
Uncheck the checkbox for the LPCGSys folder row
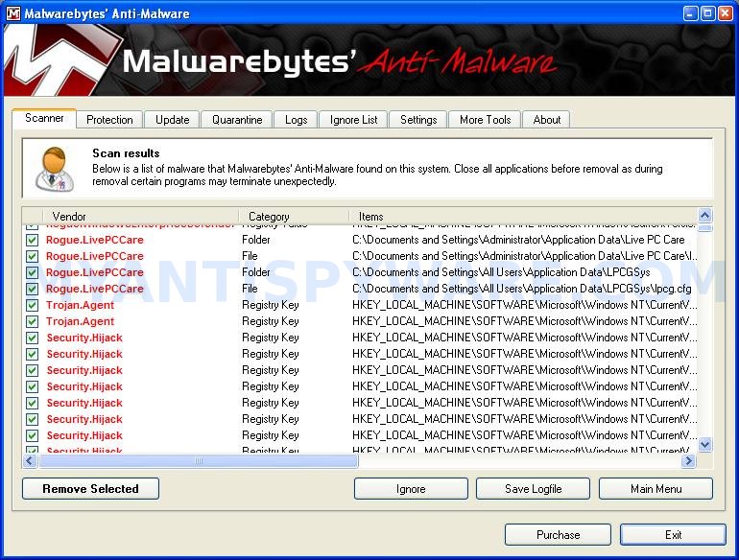pyautogui.click(x=32, y=272)
